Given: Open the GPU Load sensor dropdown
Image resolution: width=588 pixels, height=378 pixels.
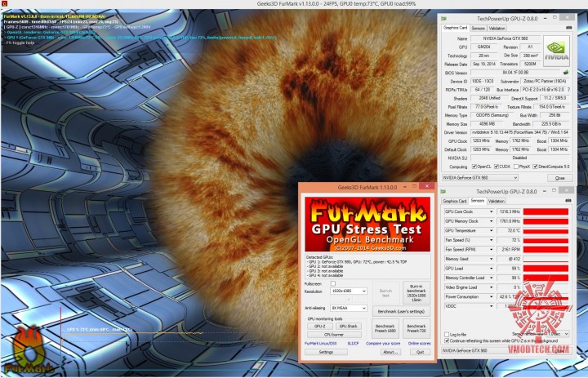Looking at the screenshot, I should click(492, 269).
